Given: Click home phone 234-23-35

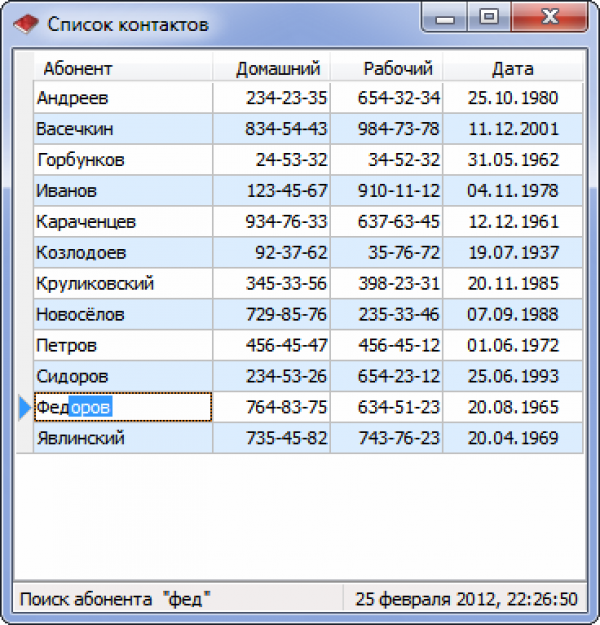Looking at the screenshot, I should 271,98.
